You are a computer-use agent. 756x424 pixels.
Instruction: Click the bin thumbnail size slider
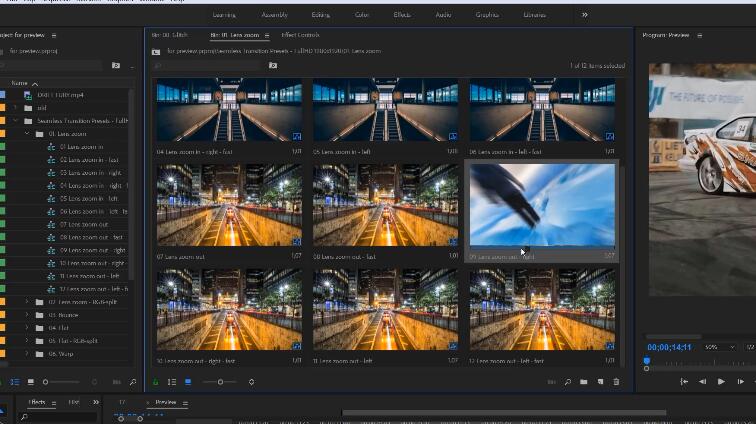220,381
